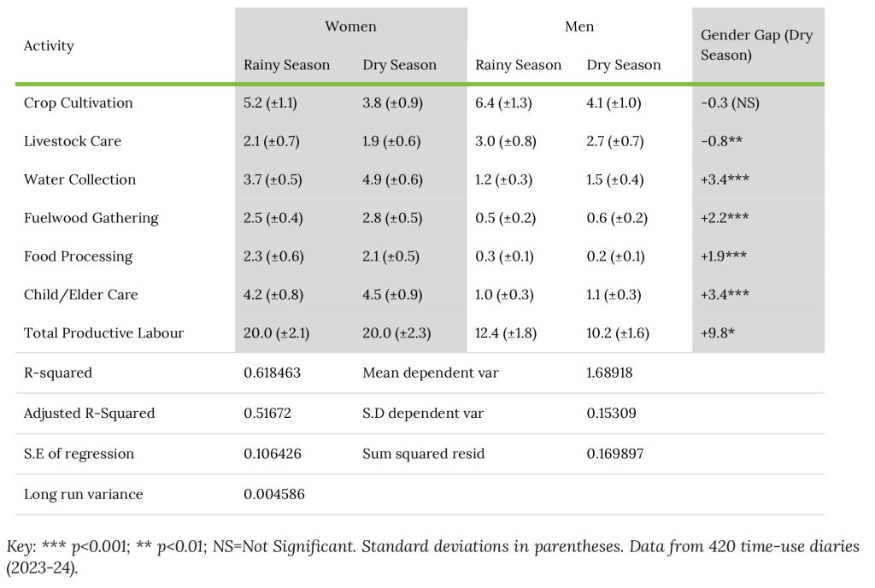Select the Child/Elder Care row label
Viewport: 875px width, 588px height.
tap(81, 295)
